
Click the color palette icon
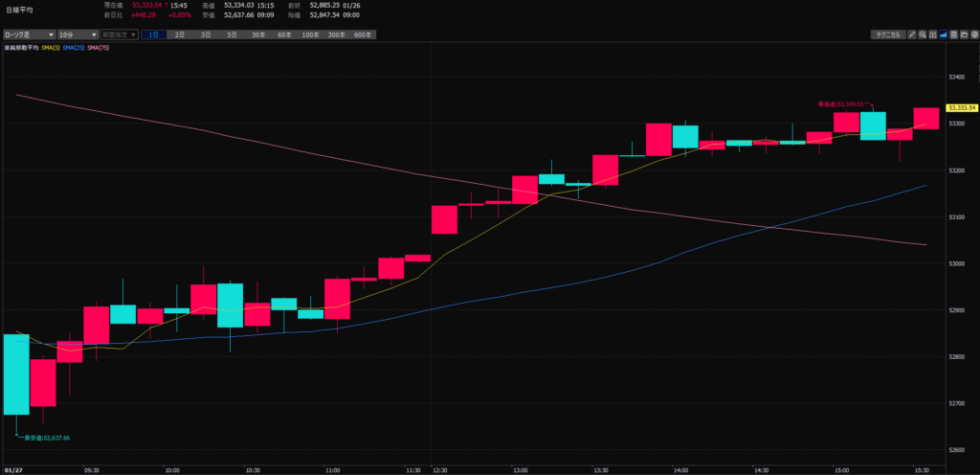(x=974, y=34)
